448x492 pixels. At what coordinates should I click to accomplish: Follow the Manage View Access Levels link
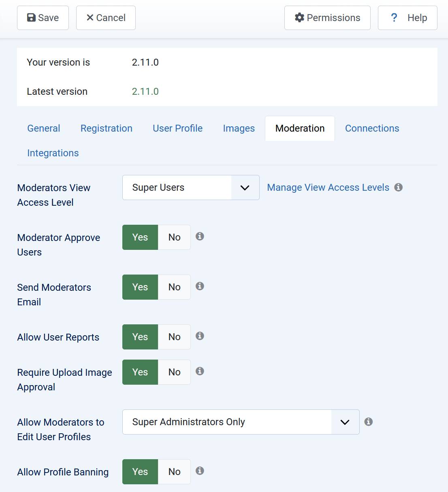(x=328, y=187)
